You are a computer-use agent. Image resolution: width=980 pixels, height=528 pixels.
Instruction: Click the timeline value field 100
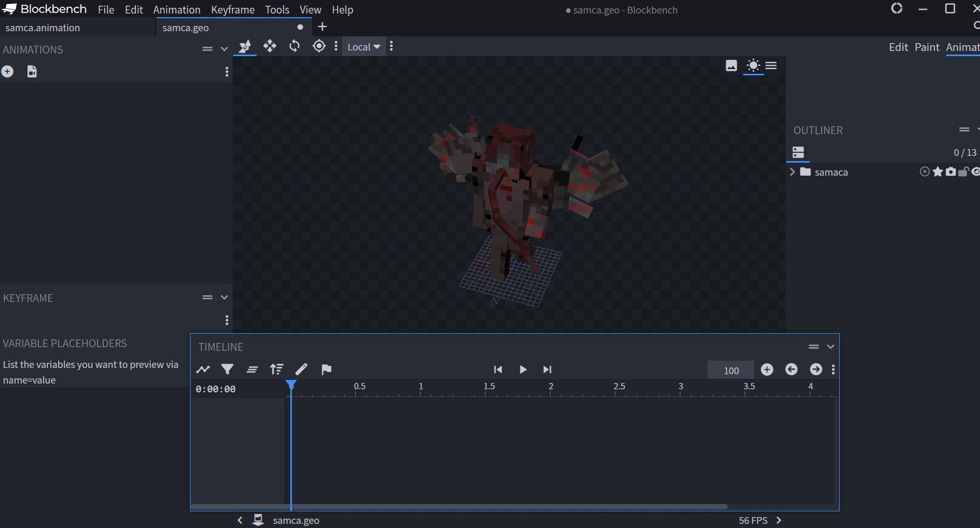tap(731, 370)
